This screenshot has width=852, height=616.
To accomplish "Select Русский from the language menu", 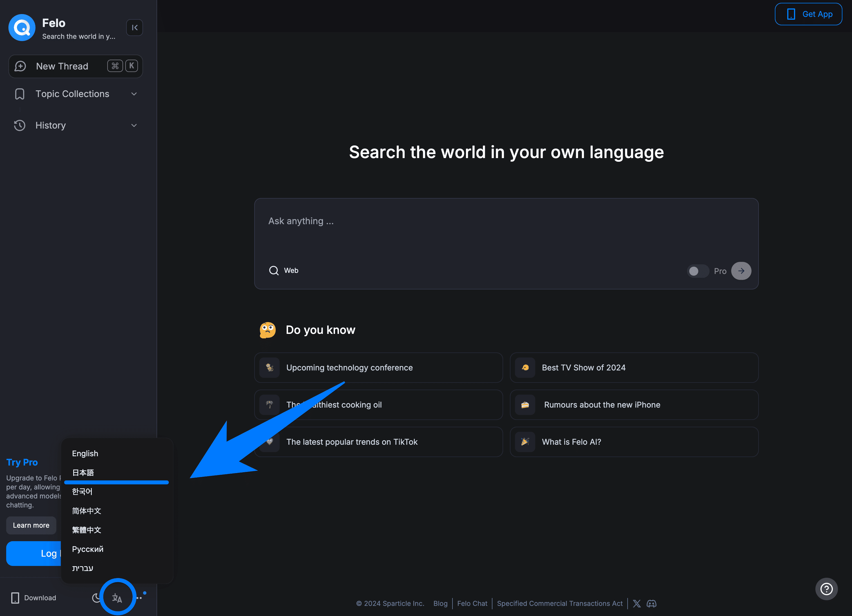I will 88,549.
